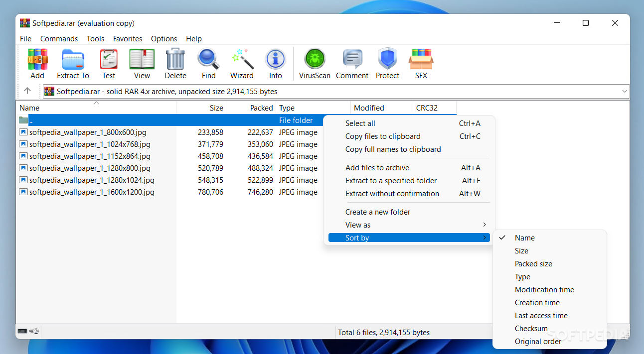
Task: Sort by Size in submenu
Action: coord(550,250)
